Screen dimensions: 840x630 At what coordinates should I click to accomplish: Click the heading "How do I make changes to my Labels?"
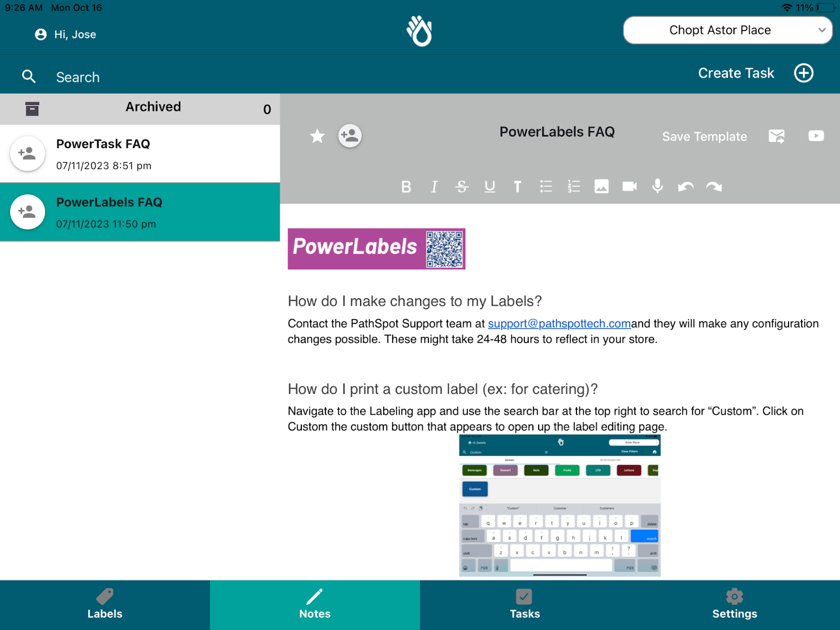coord(415,301)
